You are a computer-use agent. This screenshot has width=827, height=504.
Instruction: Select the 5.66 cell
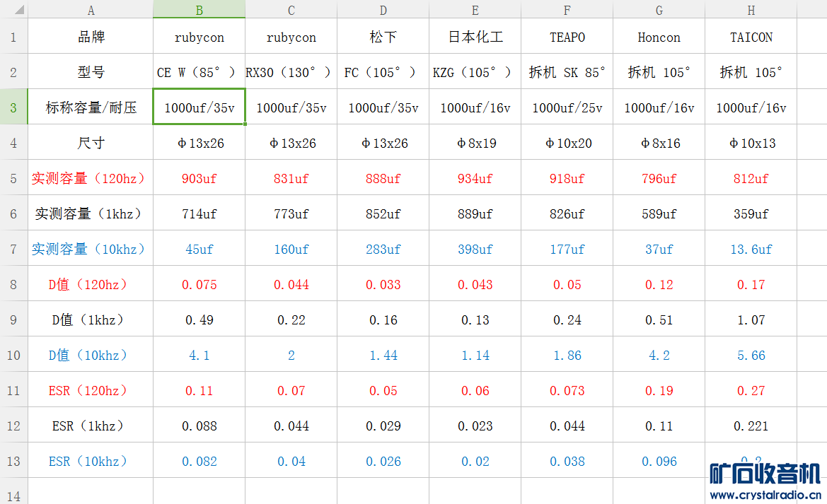coord(751,355)
